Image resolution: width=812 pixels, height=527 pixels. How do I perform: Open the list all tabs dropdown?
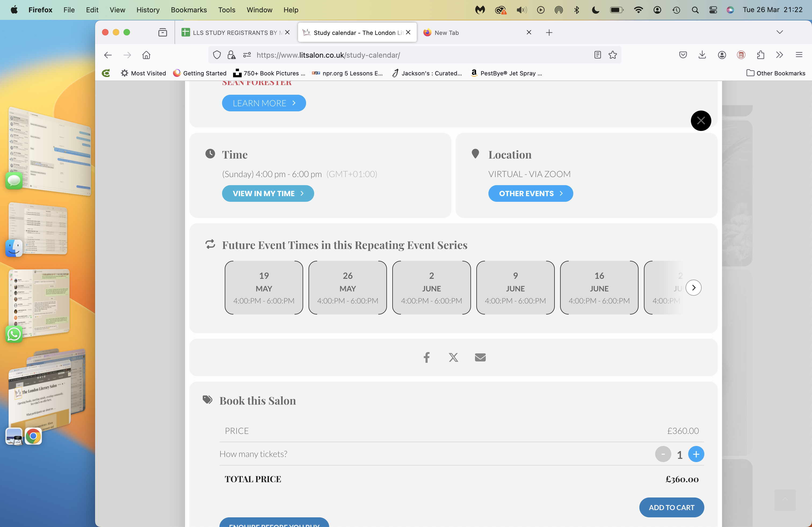(780, 32)
